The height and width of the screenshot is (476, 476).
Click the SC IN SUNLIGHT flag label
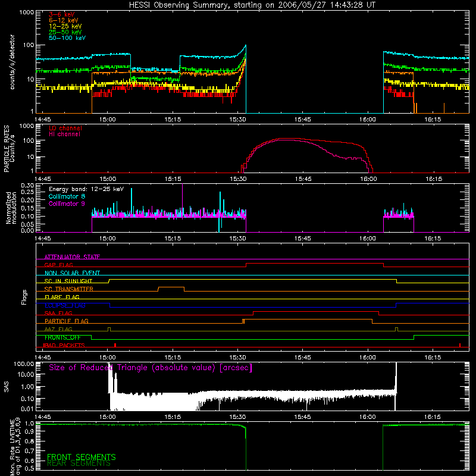(x=68, y=281)
